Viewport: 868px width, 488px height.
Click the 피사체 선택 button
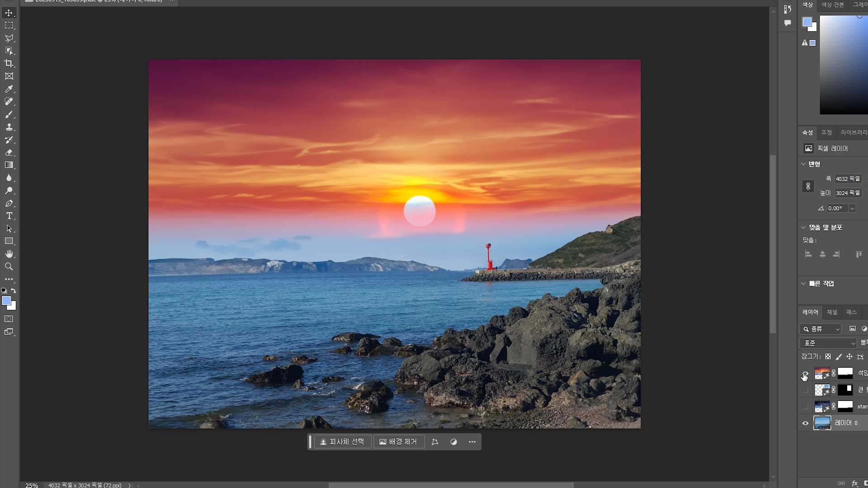click(342, 442)
